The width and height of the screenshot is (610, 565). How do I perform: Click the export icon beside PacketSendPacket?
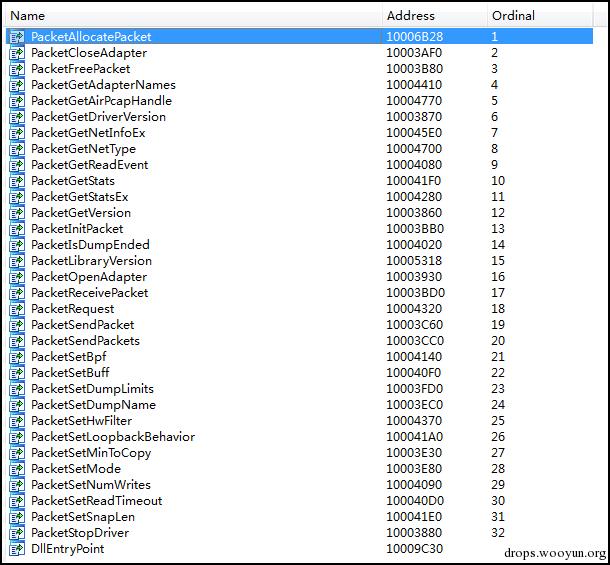(x=17, y=325)
